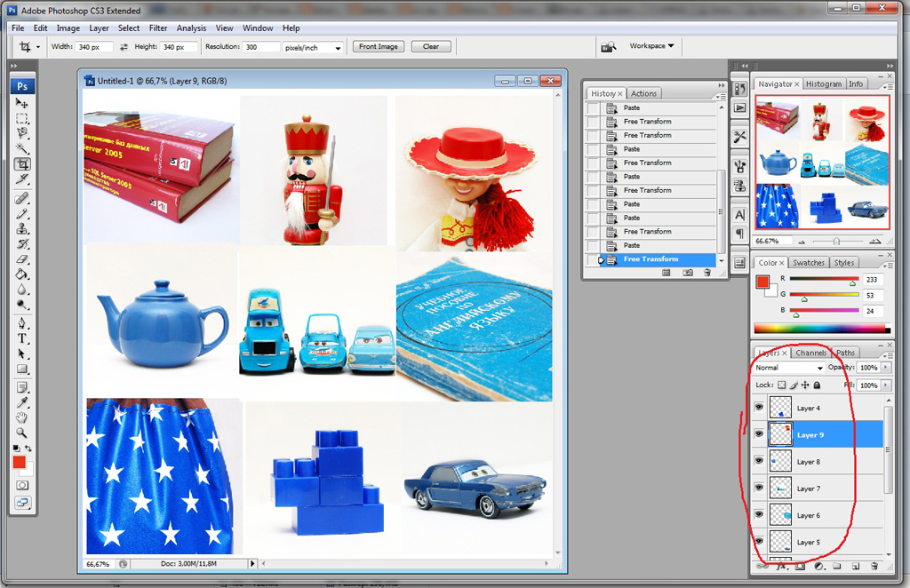Viewport: 910px width, 588px height.
Task: Delete layer with Layers panel trash icon
Action: pyautogui.click(x=874, y=566)
